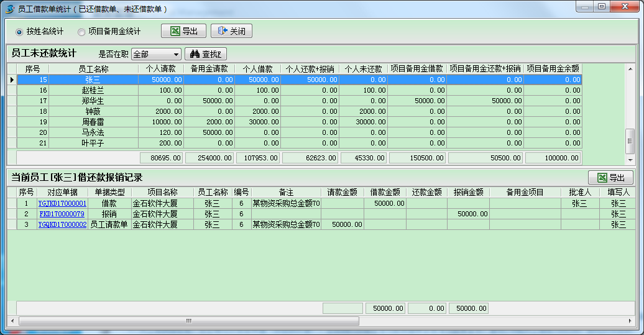Click 郑华生's 备用金请款 value 50000.00
Screen dimensions: 644x335
point(209,101)
